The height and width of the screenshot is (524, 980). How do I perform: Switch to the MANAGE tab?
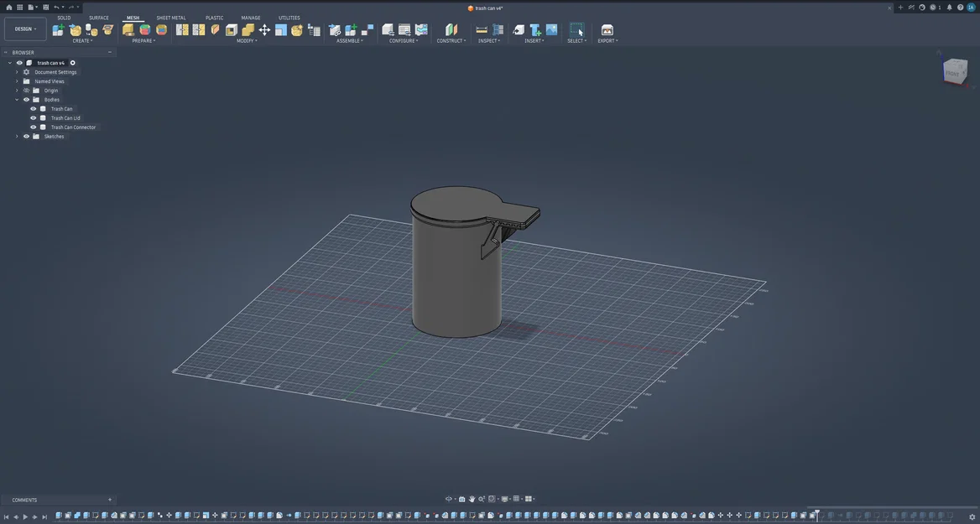click(x=251, y=18)
